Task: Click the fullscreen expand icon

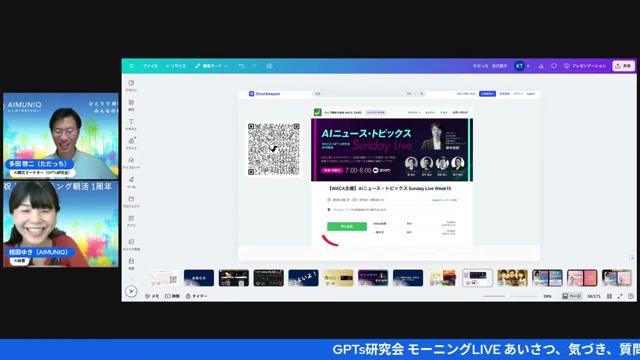Action: (x=620, y=296)
